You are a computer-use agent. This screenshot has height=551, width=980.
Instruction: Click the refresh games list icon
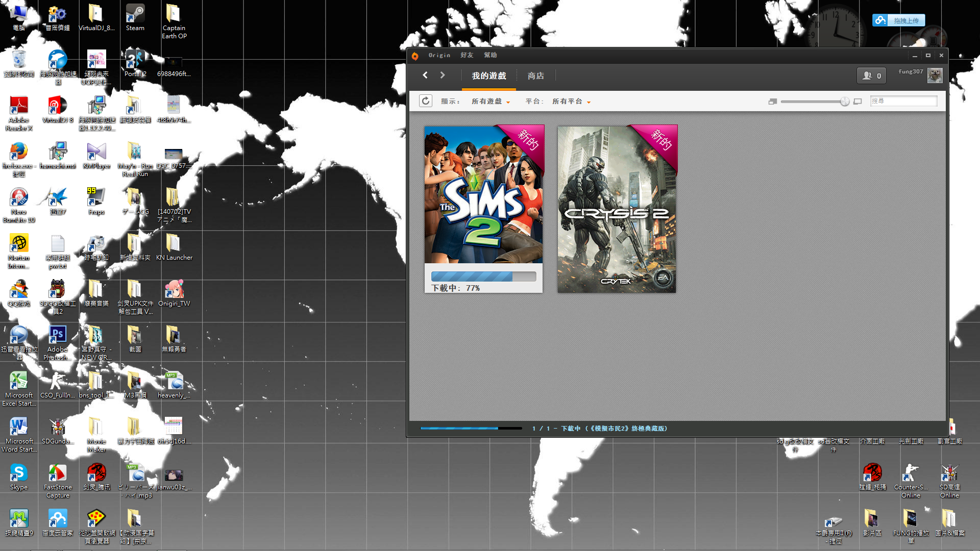click(x=426, y=101)
